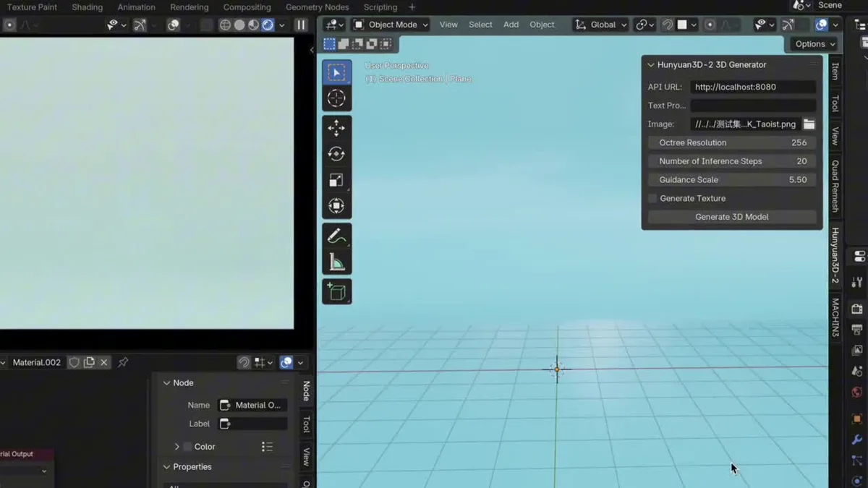The image size is (868, 488).
Task: Open the Object menu in 3D viewport
Action: 542,25
